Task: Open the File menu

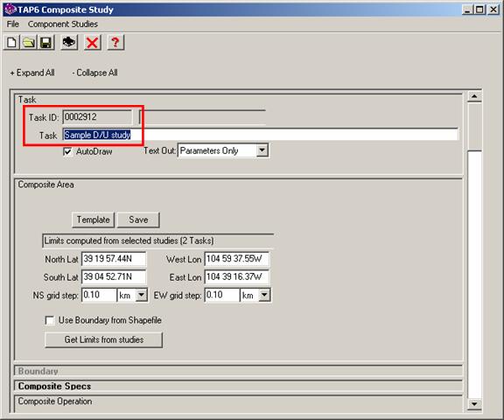Action: click(x=13, y=24)
